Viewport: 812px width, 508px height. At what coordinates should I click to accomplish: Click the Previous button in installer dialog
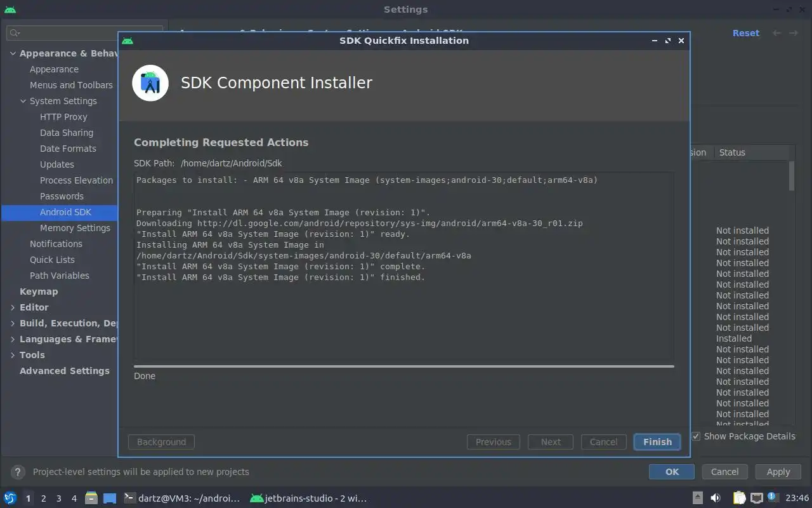[493, 442]
